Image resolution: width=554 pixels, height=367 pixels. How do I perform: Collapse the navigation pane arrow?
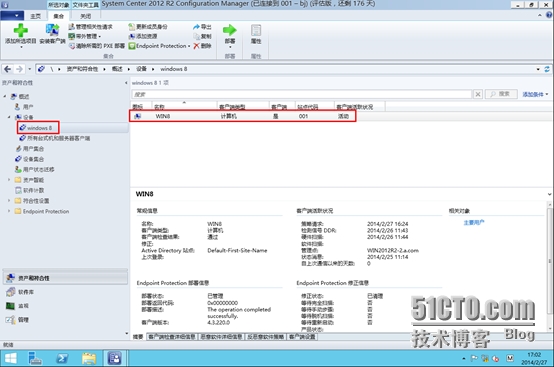click(x=126, y=83)
